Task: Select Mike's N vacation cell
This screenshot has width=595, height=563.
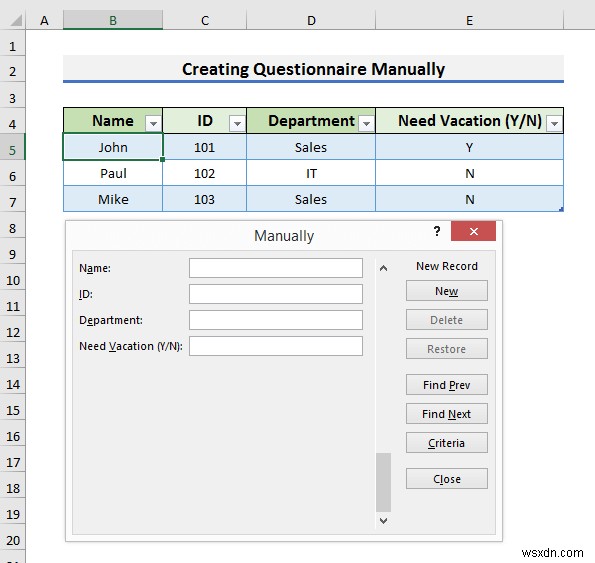Action: [x=470, y=199]
